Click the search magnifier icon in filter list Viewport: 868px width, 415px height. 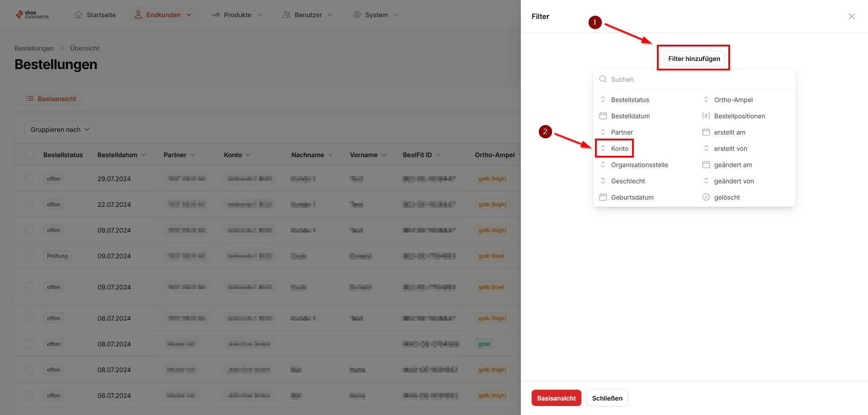click(x=603, y=79)
